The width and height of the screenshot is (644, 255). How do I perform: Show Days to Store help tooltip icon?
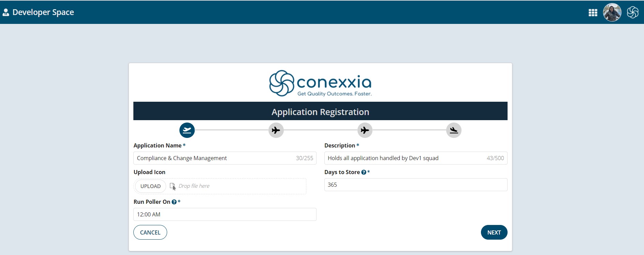(x=364, y=172)
